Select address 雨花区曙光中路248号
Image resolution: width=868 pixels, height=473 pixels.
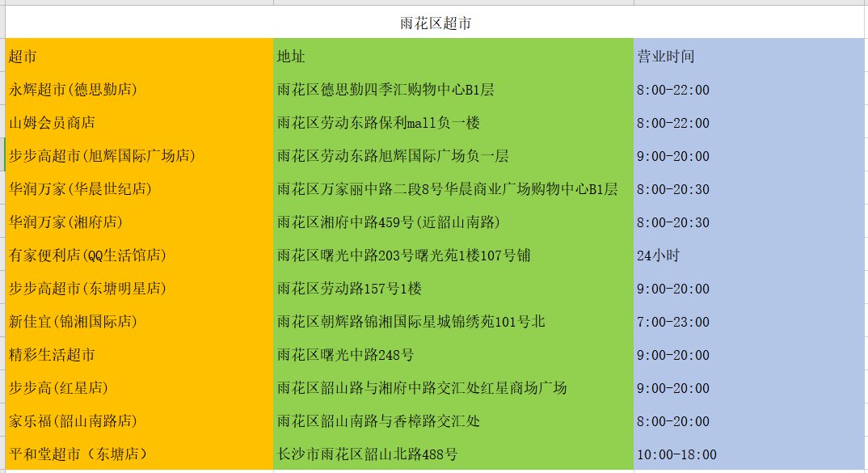(x=453, y=355)
